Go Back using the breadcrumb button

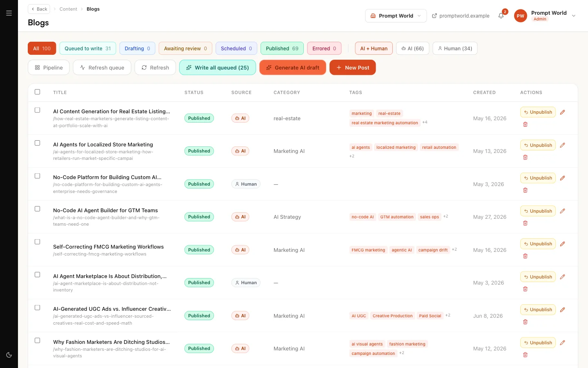[39, 9]
